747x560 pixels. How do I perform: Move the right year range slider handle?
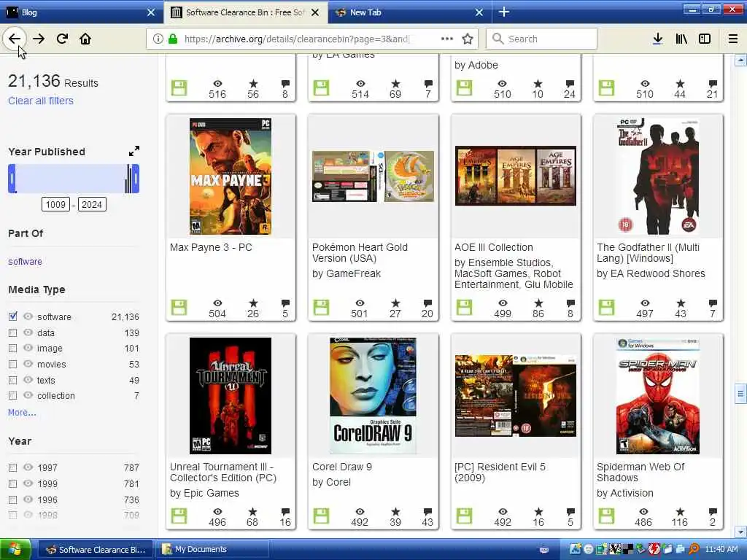136,179
